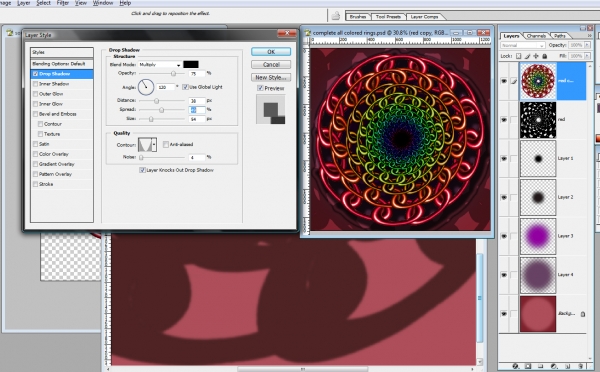
Task: Toggle the Drop Shadow checkbox
Action: pos(36,74)
